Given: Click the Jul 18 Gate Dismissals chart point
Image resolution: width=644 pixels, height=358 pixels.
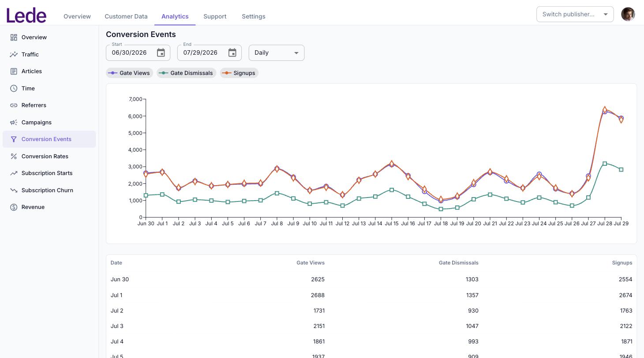Looking at the screenshot, I should pyautogui.click(x=441, y=209).
